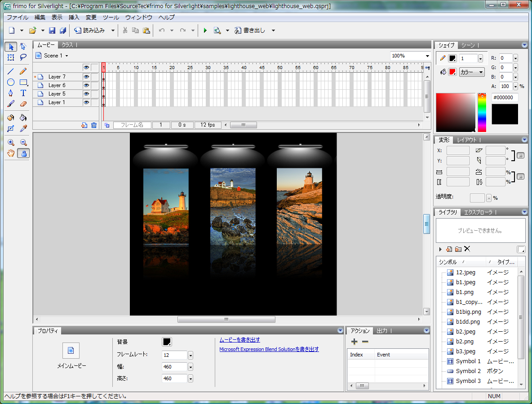532x404 pixels.
Task: Select the line drawing tool
Action: click(11, 71)
